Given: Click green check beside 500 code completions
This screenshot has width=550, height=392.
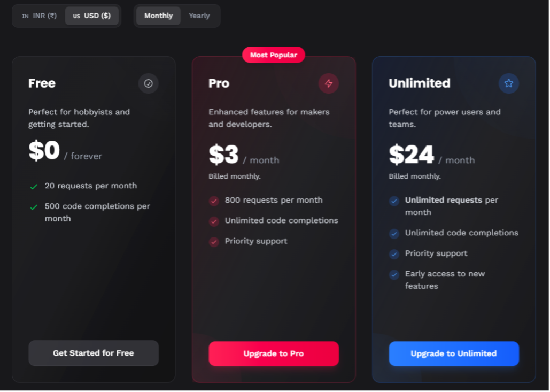Looking at the screenshot, I should pyautogui.click(x=34, y=207).
